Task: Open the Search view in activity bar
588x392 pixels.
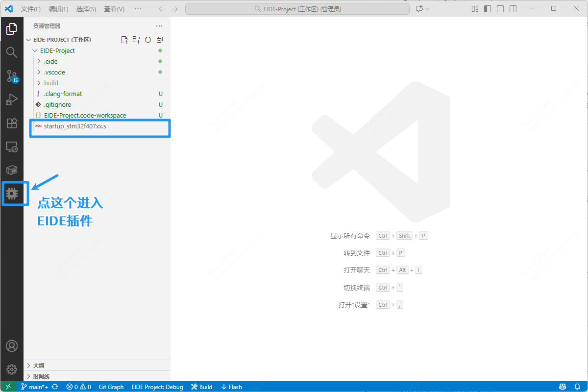Action: point(12,52)
